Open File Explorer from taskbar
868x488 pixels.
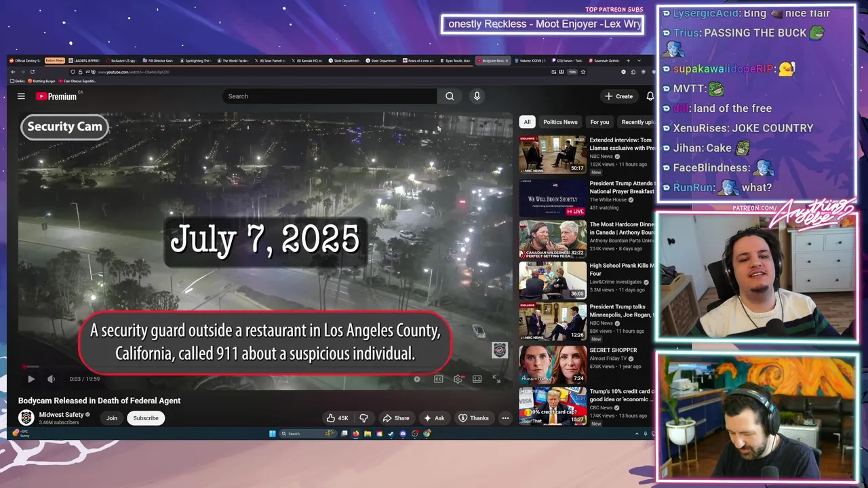tap(368, 434)
